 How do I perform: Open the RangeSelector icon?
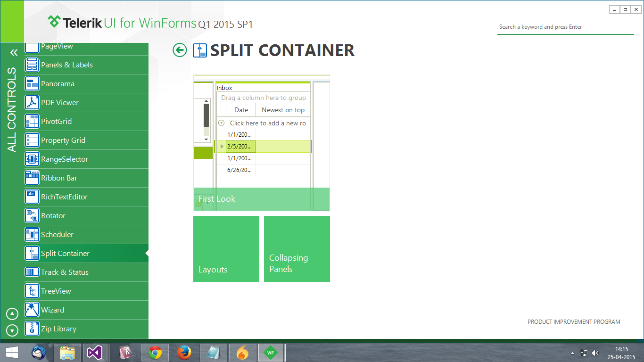[x=32, y=159]
